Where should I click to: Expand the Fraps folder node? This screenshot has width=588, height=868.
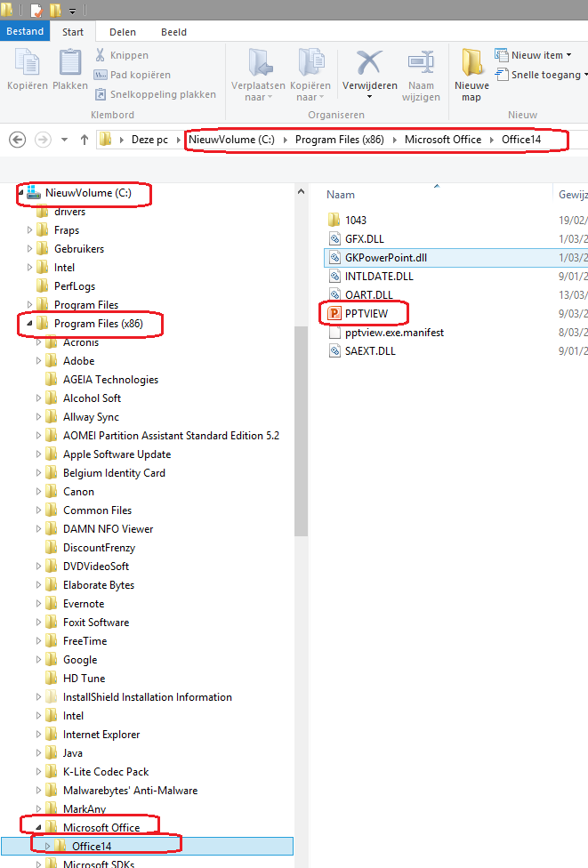click(30, 229)
